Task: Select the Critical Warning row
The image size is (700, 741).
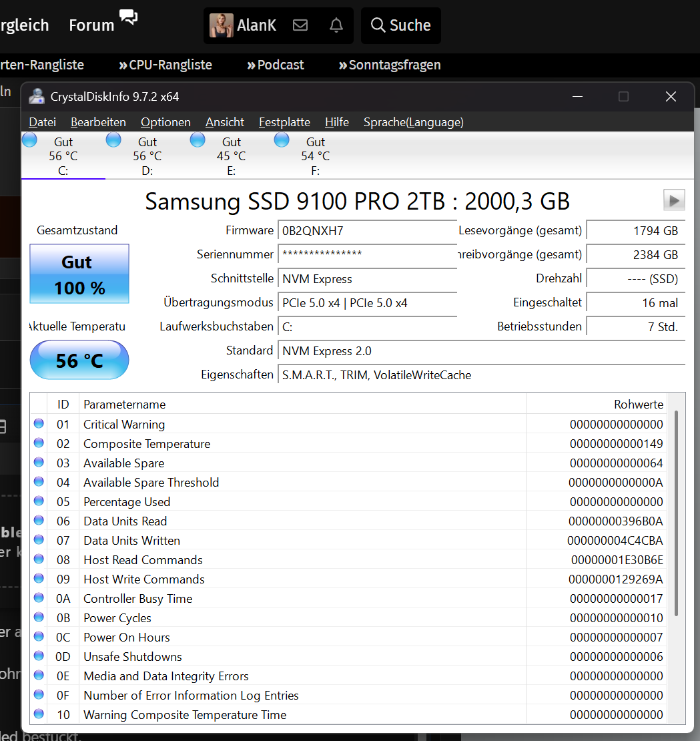Action: [348, 425]
